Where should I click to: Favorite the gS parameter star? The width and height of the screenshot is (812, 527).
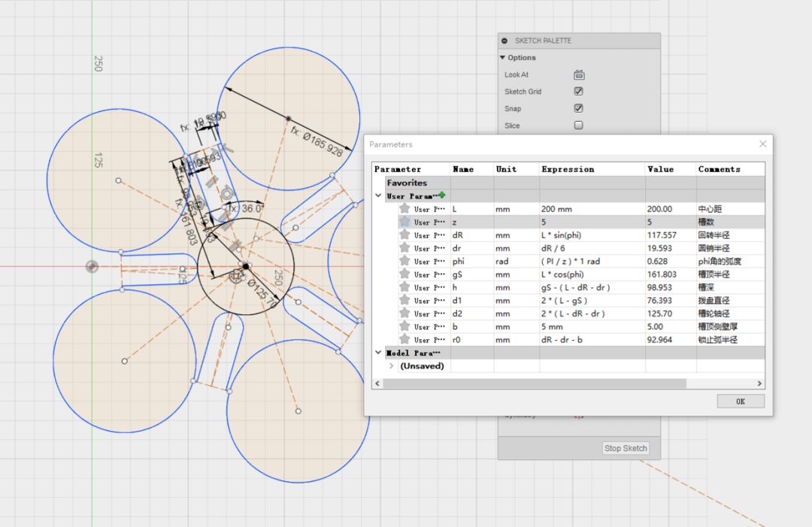tap(404, 274)
